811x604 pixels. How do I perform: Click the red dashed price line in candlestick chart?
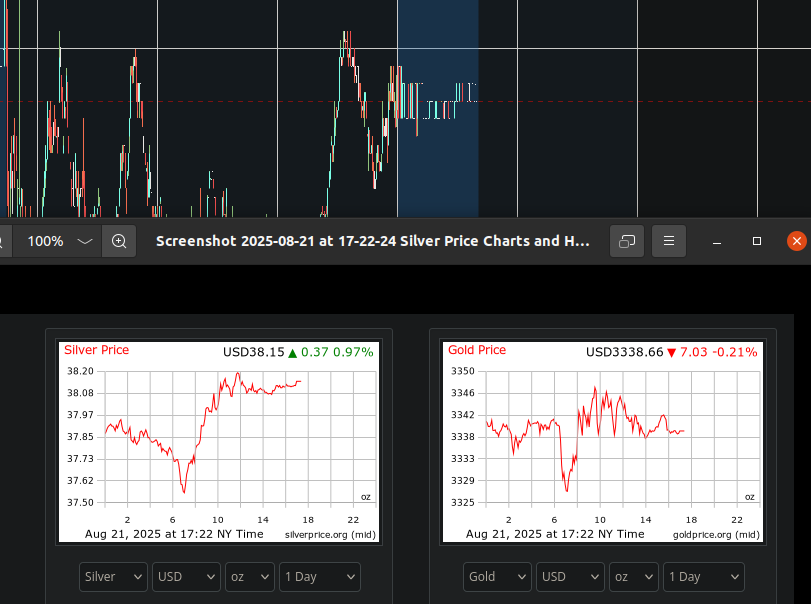(406, 101)
